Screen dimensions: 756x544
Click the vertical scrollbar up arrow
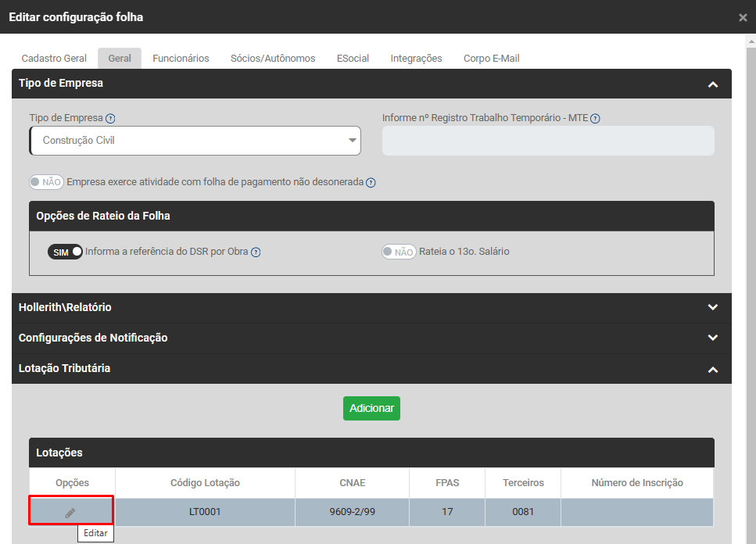tap(751, 42)
